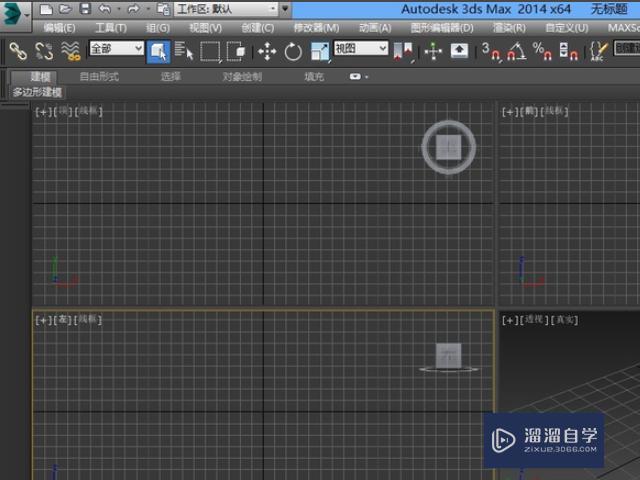Click the 多边形建模 panel button
This screenshot has width=640, height=480.
coord(37,92)
